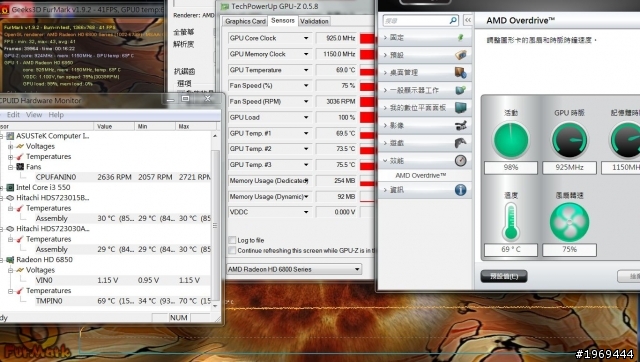Screen dimensions: 640x362
Task: Open the digital flat panel icon
Action: 460,108
